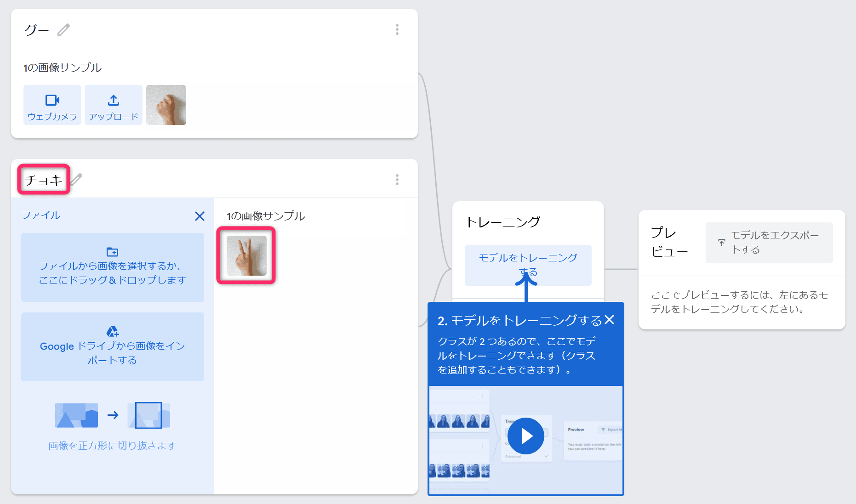Viewport: 856px width, 504px height.
Task: Edit the グー class name with pencil icon
Action: pos(64,30)
